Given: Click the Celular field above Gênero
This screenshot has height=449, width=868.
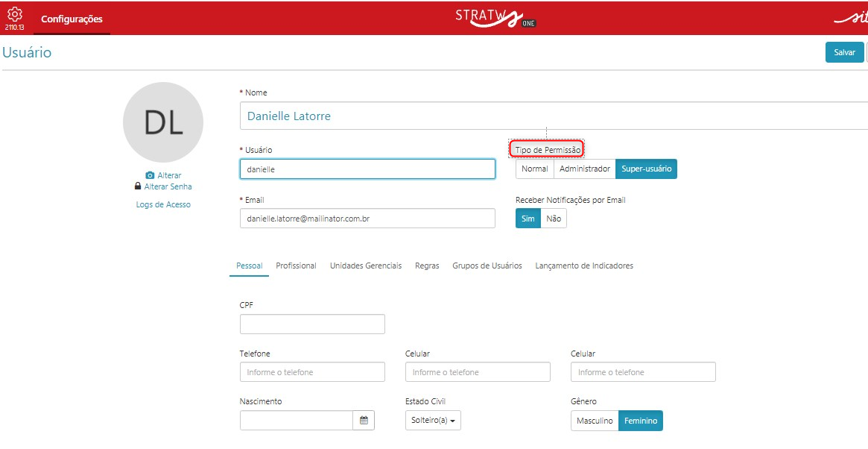Looking at the screenshot, I should click(x=643, y=372).
